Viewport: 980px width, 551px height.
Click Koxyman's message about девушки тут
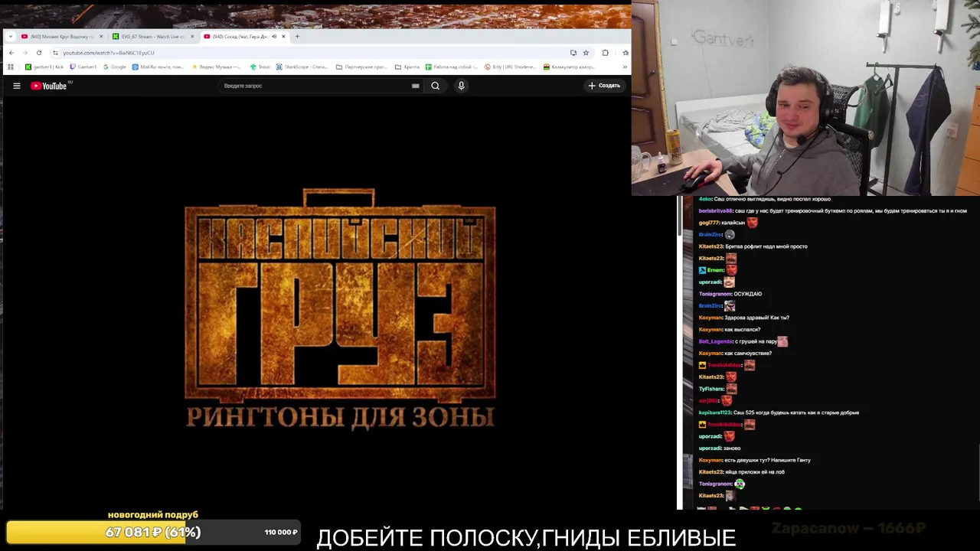click(755, 460)
